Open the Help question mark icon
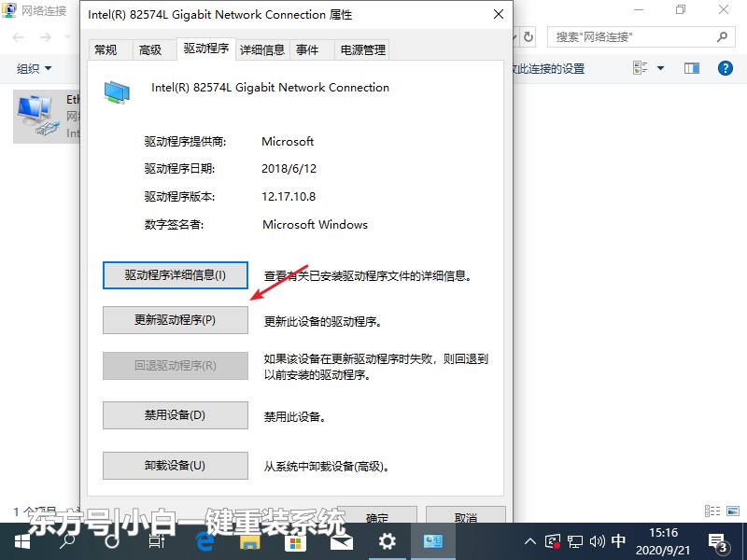This screenshot has height=560, width=747. [726, 68]
